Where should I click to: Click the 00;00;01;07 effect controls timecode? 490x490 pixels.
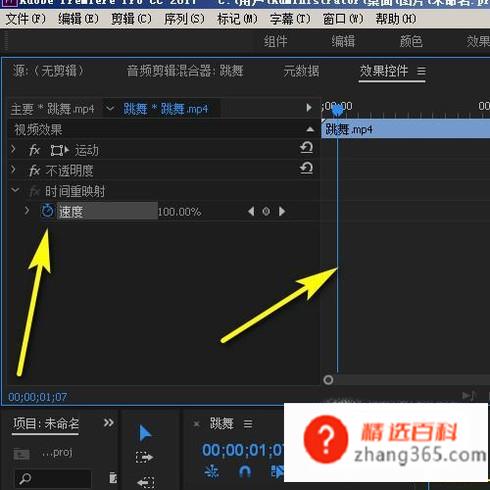tap(38, 397)
